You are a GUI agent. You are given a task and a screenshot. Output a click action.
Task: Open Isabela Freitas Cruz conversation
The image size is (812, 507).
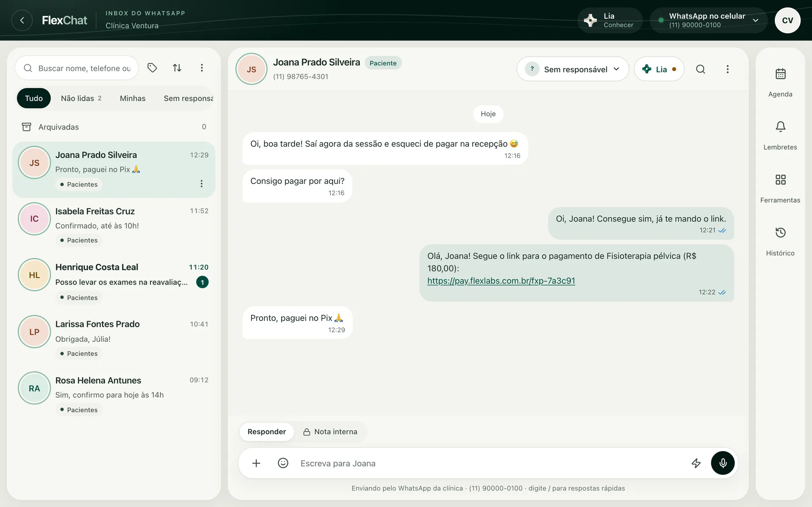point(114,225)
